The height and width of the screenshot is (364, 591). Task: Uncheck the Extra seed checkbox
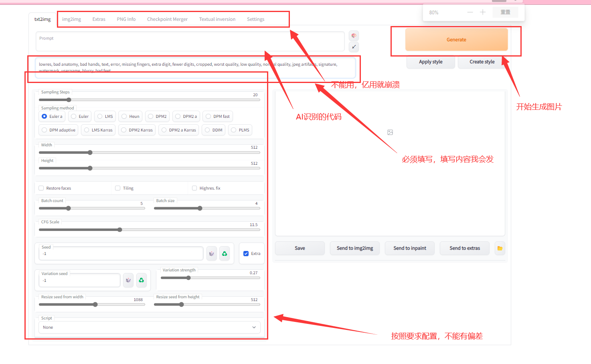246,253
